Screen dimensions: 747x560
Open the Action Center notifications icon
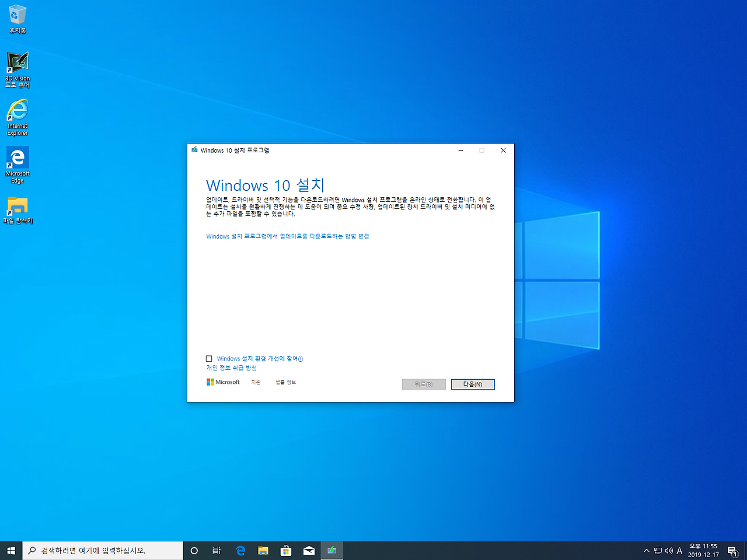[x=733, y=551]
